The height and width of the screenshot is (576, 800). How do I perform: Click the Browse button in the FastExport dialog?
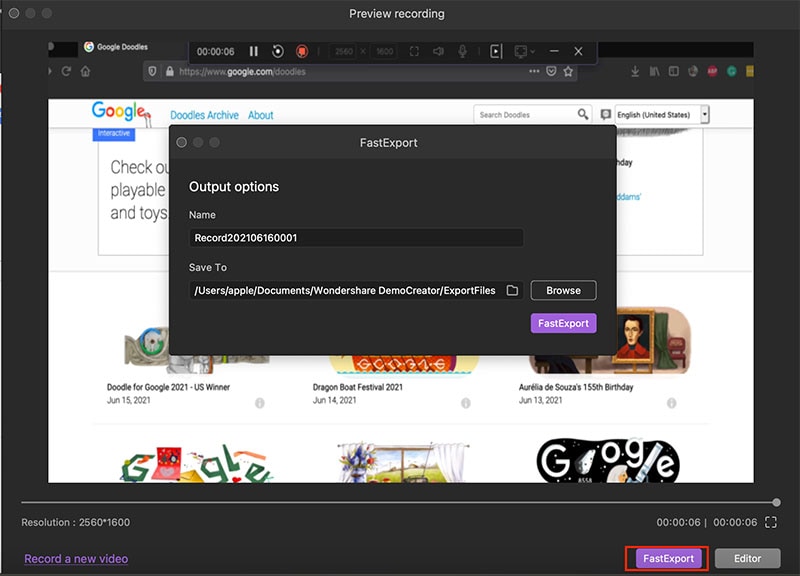563,290
